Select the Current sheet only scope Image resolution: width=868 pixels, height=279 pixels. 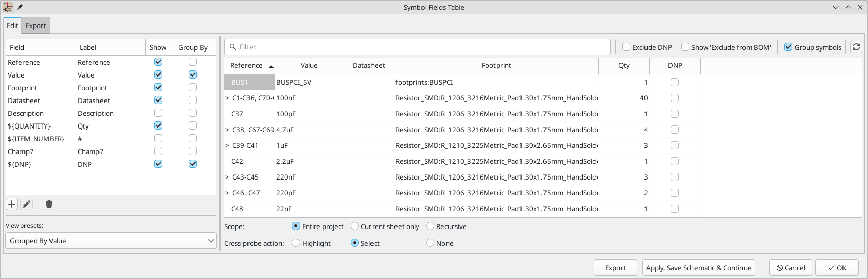[355, 226]
